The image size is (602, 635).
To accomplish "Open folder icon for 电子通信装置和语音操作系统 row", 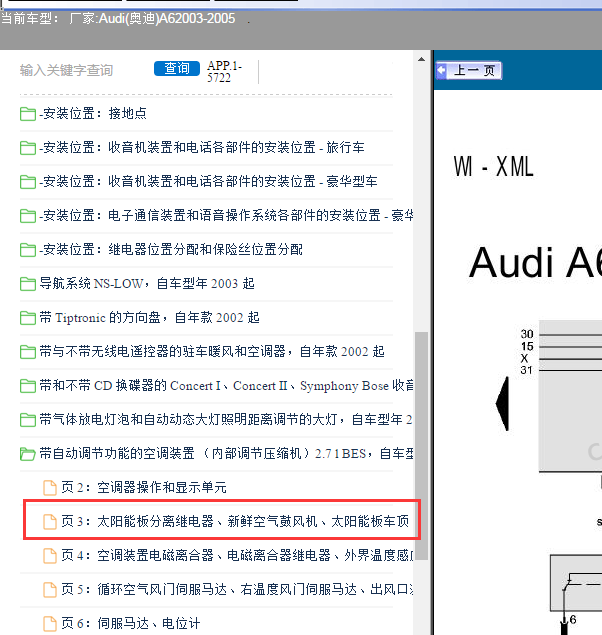I will pyautogui.click(x=28, y=216).
